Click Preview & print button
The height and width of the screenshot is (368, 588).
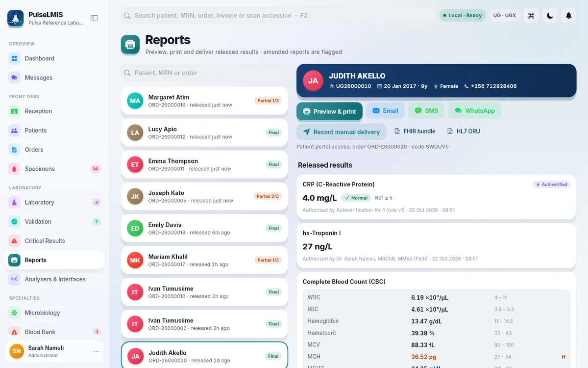329,111
